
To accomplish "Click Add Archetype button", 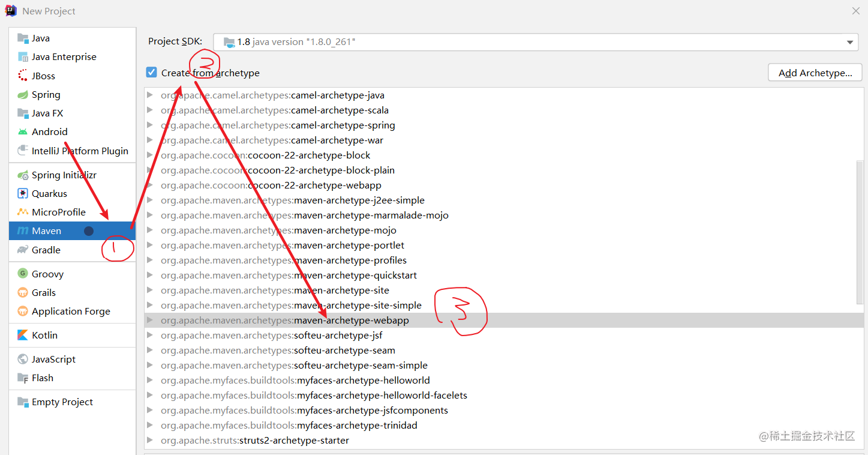I will tap(815, 73).
